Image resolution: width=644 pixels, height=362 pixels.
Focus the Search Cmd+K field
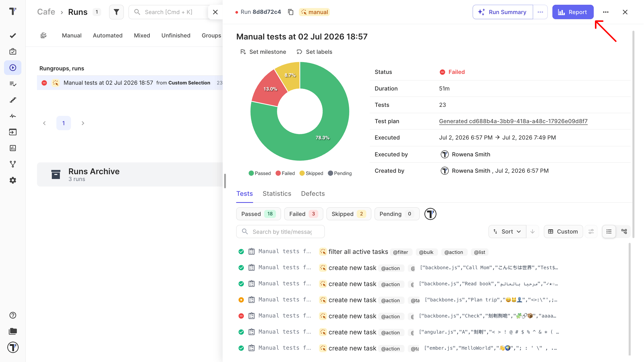pyautogui.click(x=169, y=12)
